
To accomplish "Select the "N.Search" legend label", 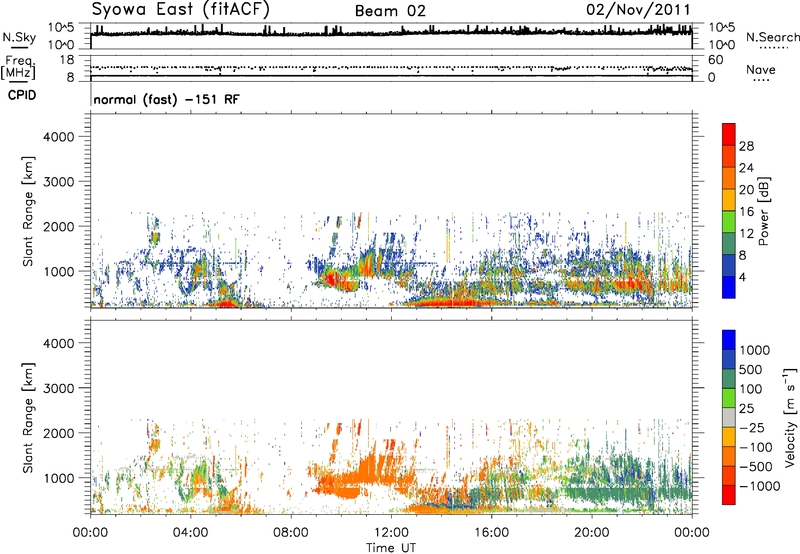I will pyautogui.click(x=772, y=37).
